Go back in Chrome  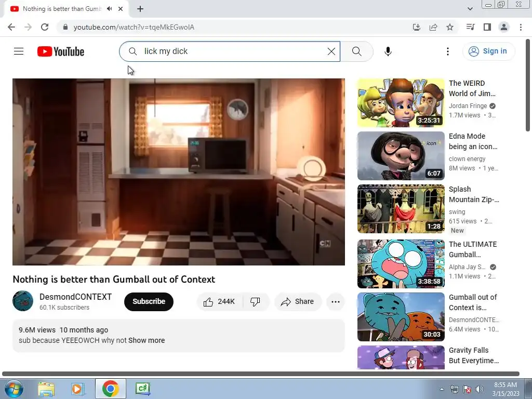click(x=11, y=27)
